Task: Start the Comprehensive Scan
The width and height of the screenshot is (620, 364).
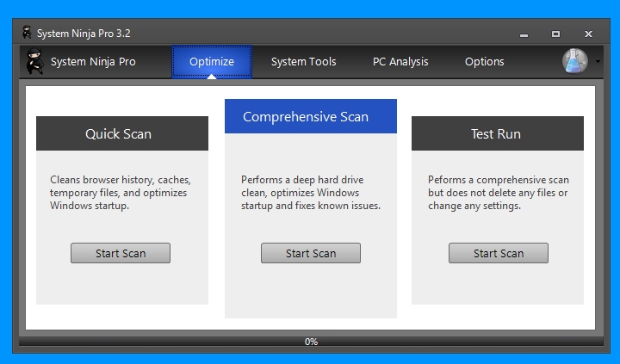Action: point(311,253)
